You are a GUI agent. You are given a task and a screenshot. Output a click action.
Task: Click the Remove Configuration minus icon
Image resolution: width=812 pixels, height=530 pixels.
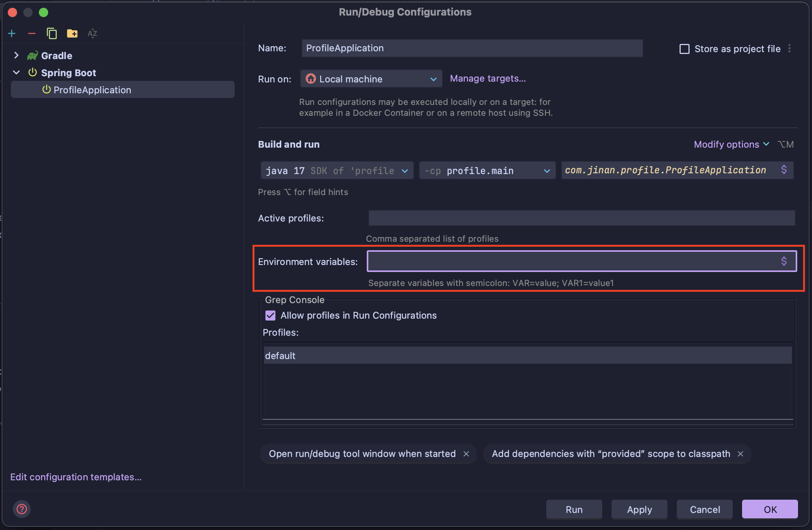tap(32, 33)
